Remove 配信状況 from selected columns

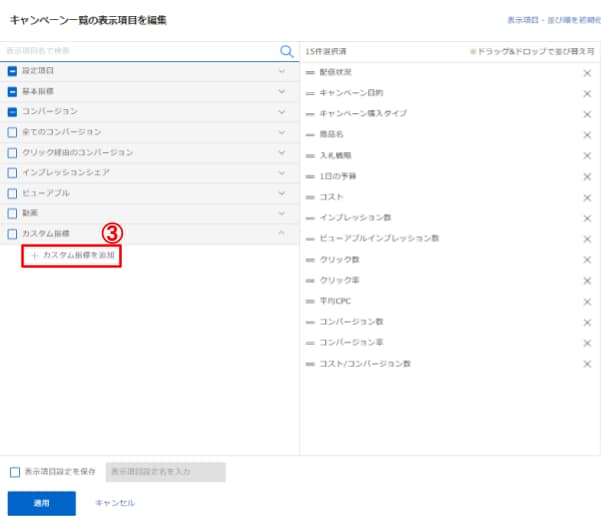[x=587, y=72]
